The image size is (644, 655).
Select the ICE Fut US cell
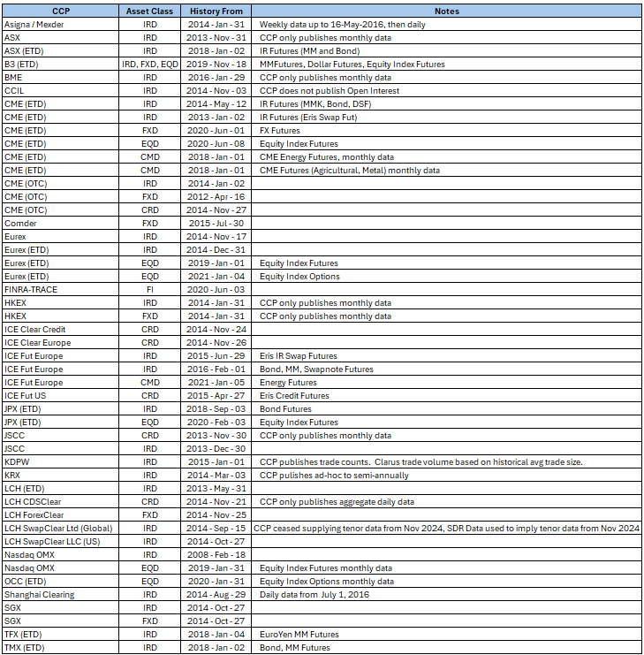click(61, 396)
